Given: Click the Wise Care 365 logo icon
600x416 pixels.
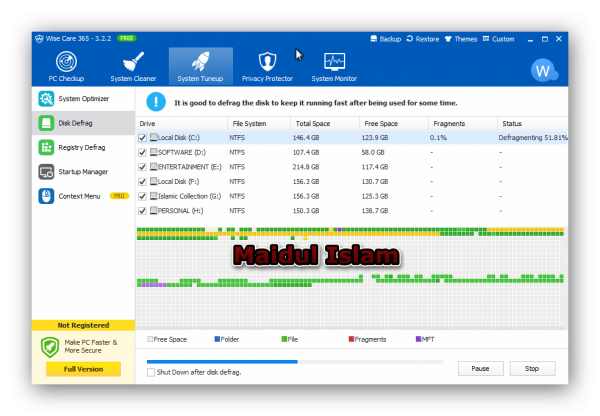Looking at the screenshot, I should coord(39,39).
